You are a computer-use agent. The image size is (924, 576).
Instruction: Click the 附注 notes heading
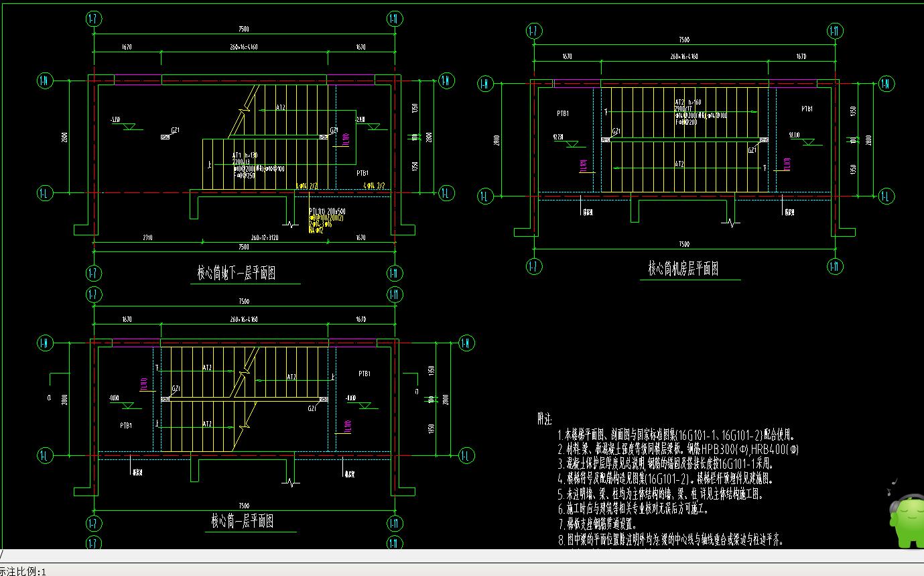(x=545, y=420)
